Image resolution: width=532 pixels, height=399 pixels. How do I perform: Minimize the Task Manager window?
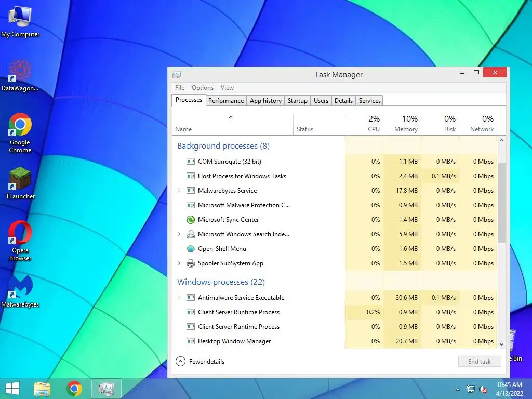[x=462, y=73]
